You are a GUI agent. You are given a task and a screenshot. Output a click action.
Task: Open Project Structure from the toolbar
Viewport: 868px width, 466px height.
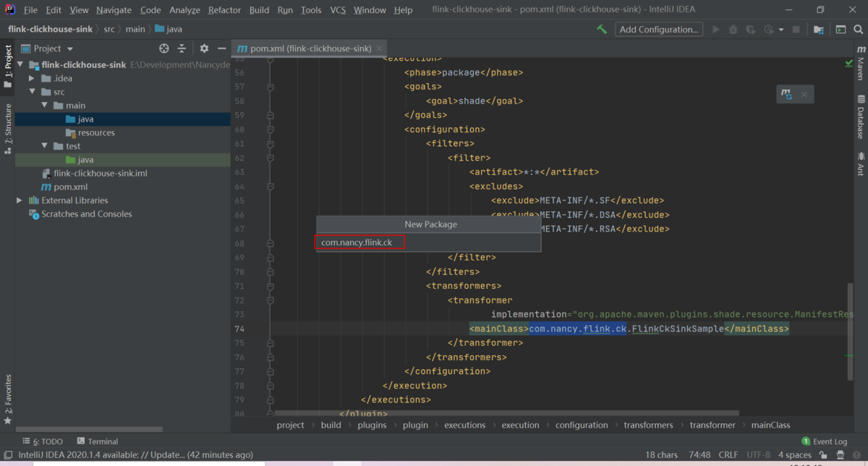[818, 30]
